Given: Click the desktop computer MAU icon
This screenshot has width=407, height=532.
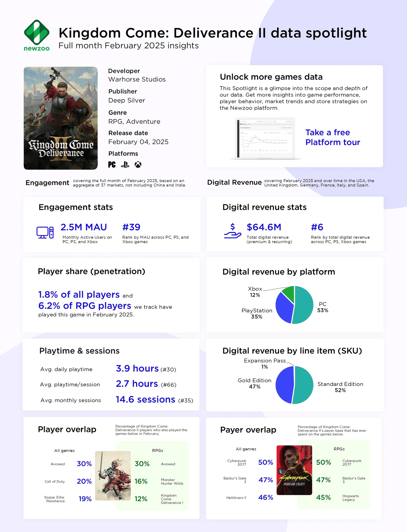Looking at the screenshot, I should pos(45,233).
